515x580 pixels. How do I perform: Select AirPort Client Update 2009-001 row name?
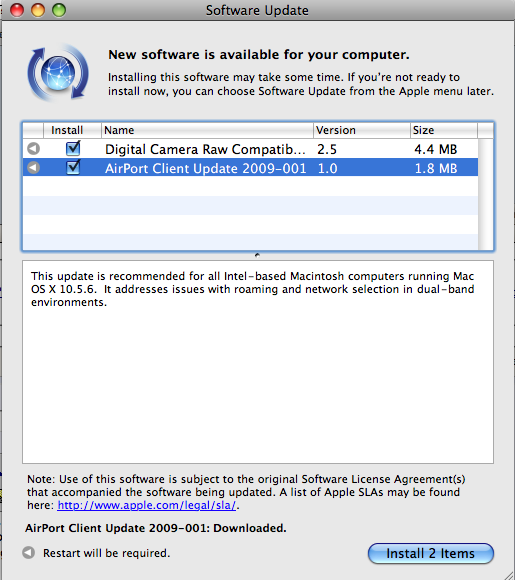pos(206,168)
